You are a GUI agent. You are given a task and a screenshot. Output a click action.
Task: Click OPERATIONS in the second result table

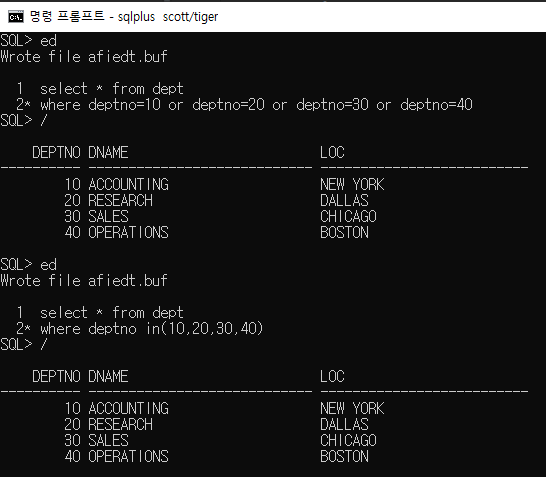click(128, 456)
